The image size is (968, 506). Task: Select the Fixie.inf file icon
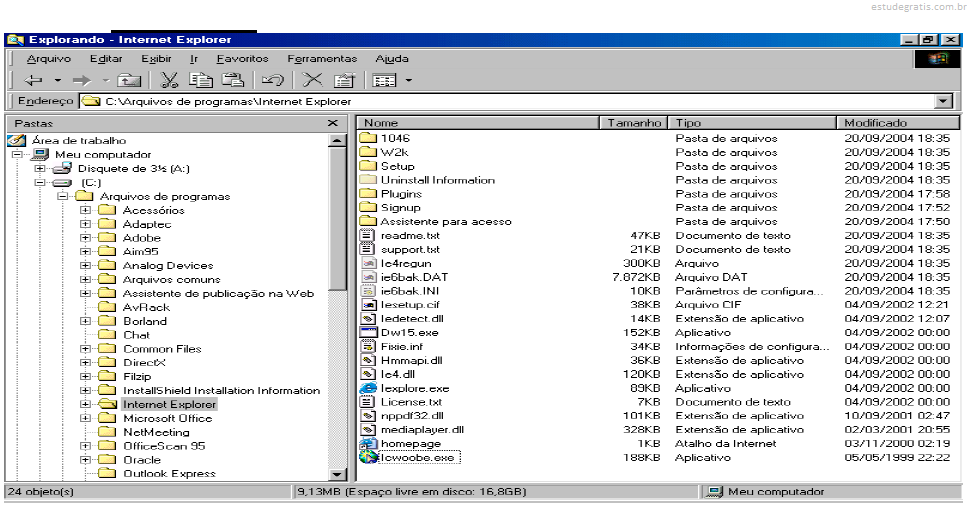coord(368,346)
